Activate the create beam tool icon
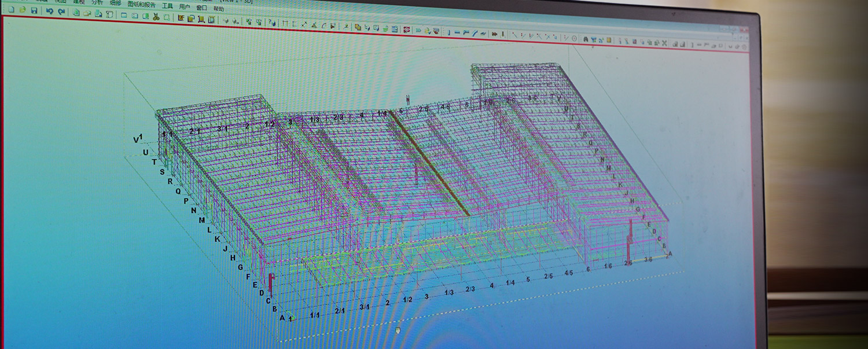868x349 pixels. pyautogui.click(x=457, y=33)
